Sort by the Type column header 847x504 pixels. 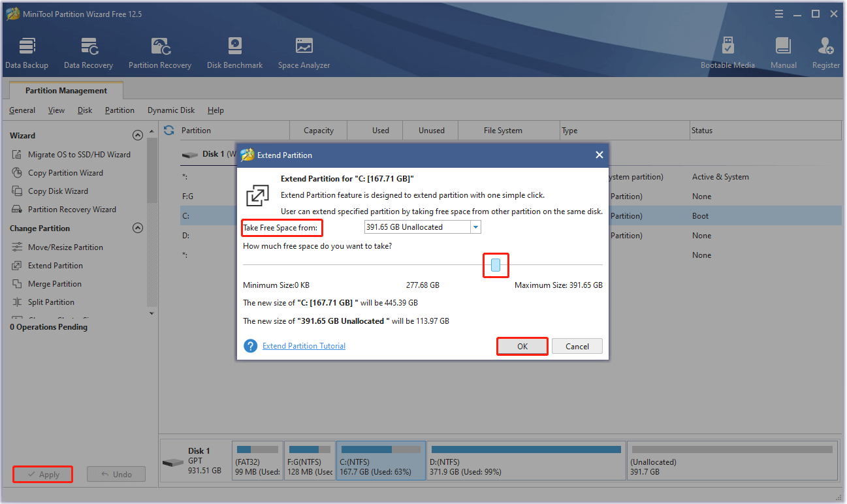[624, 131]
